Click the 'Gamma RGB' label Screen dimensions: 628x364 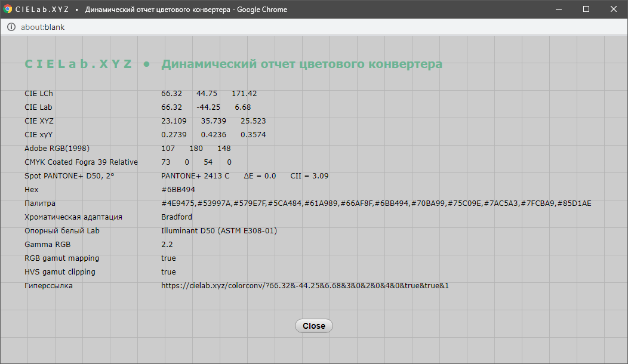(x=47, y=244)
